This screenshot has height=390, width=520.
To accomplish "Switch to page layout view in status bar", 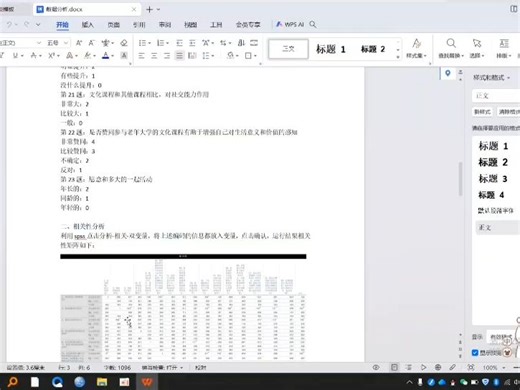I will [394, 367].
